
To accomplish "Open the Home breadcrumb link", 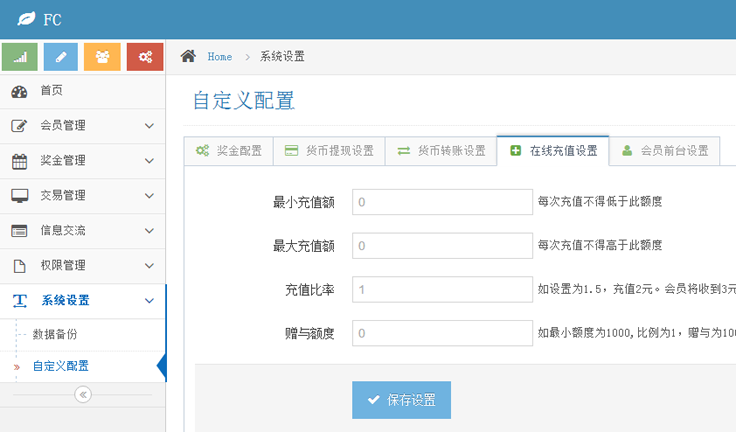I will tap(219, 57).
